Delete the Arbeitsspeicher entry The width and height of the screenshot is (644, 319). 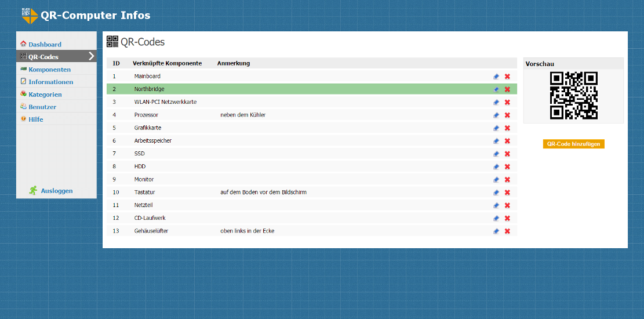point(507,141)
